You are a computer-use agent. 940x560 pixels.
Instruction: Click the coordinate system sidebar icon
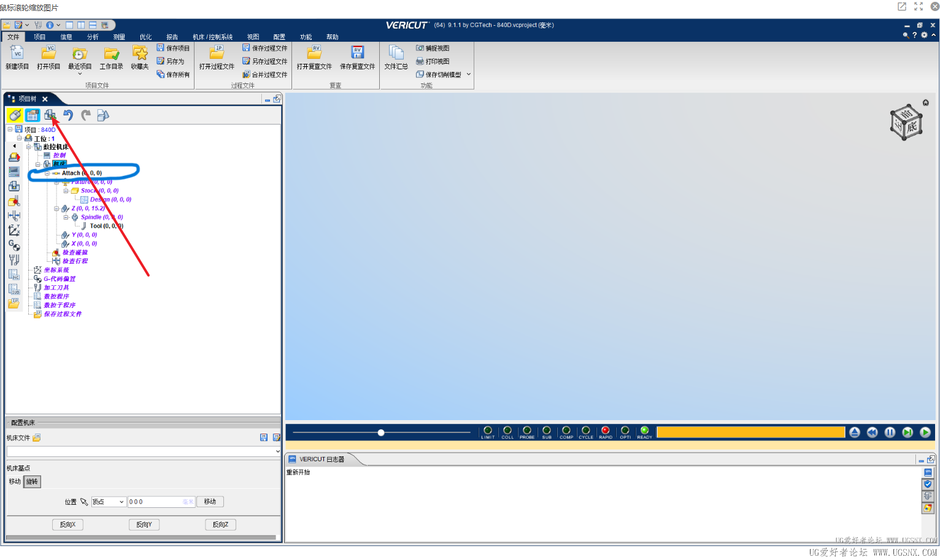pos(14,230)
